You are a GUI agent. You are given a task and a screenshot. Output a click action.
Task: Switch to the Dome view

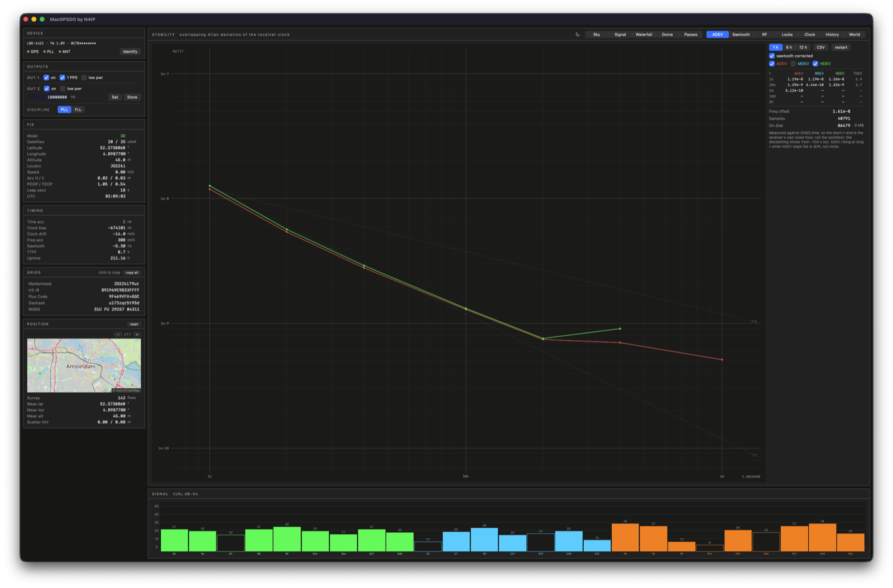(x=668, y=35)
